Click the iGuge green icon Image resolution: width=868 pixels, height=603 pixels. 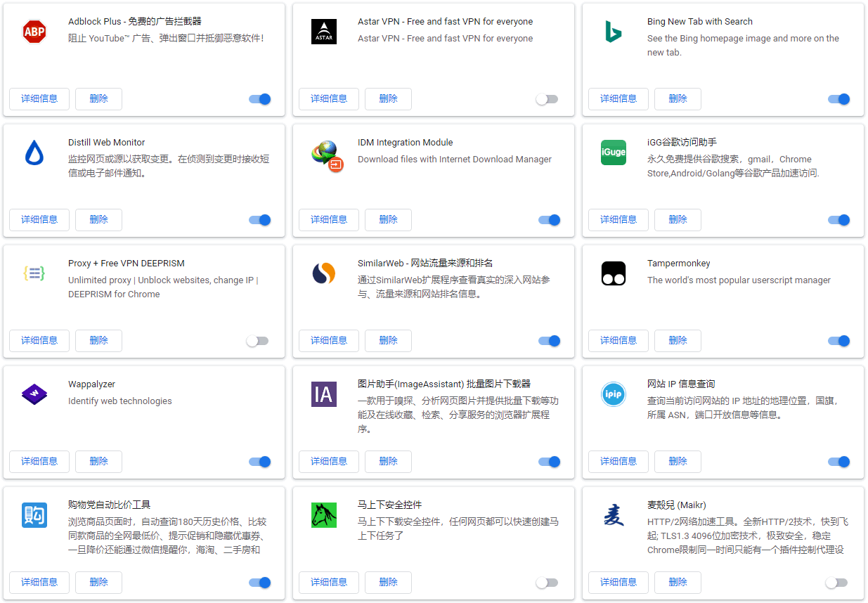(x=614, y=153)
